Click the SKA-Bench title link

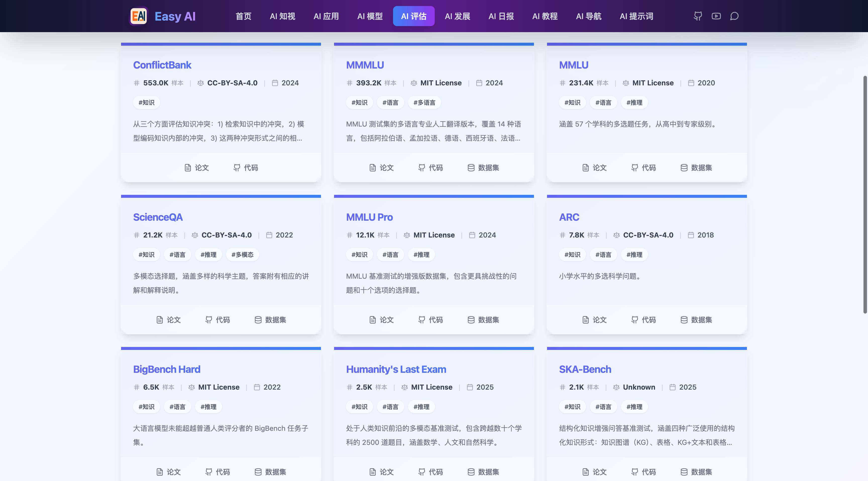585,369
